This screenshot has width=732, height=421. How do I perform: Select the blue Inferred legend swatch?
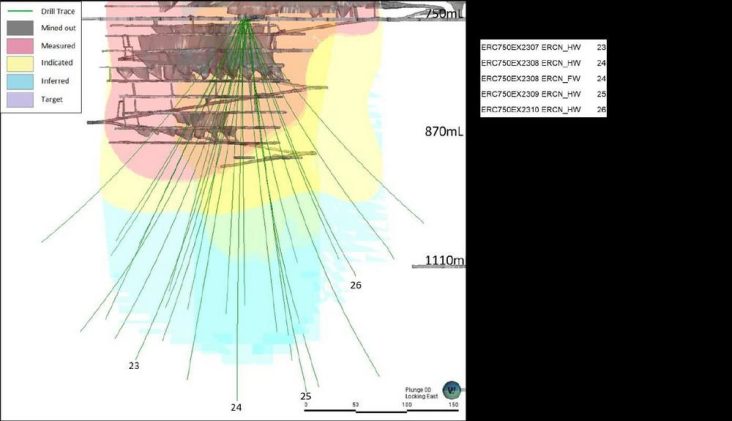click(20, 81)
